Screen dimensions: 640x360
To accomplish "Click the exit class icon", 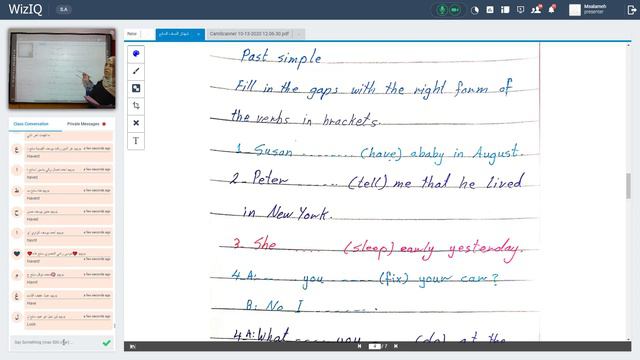I will tap(631, 10).
